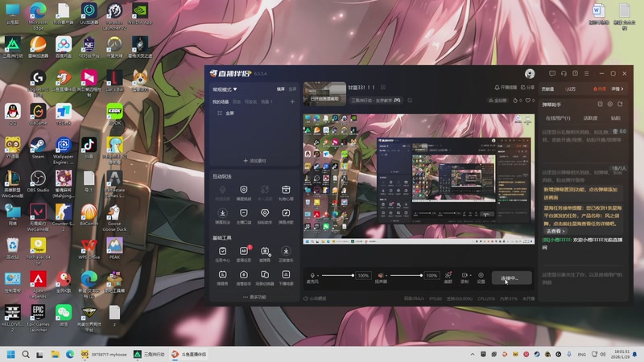
Task: Open 房管助手 tool icon
Action: pos(244,274)
